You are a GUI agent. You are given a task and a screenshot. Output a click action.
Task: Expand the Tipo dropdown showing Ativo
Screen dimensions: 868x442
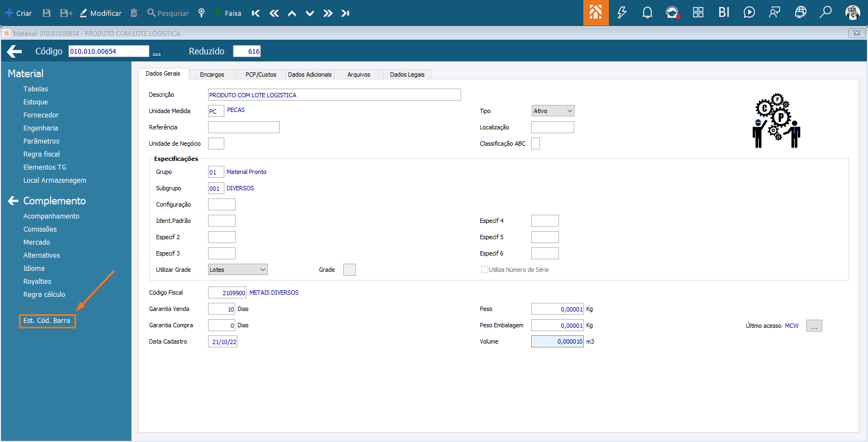553,111
